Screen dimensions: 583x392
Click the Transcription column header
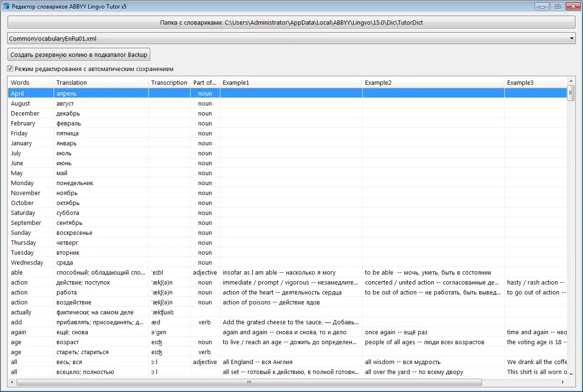[x=169, y=82]
